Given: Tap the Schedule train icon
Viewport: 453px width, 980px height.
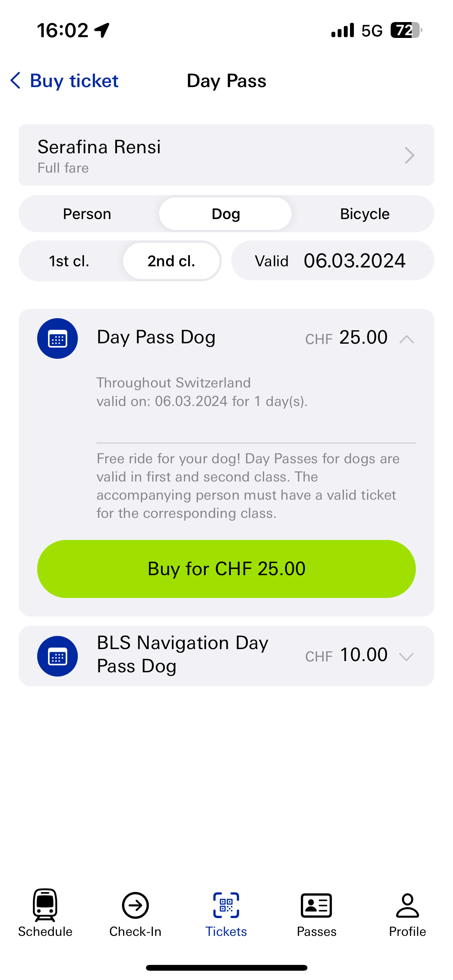Looking at the screenshot, I should tap(45, 905).
